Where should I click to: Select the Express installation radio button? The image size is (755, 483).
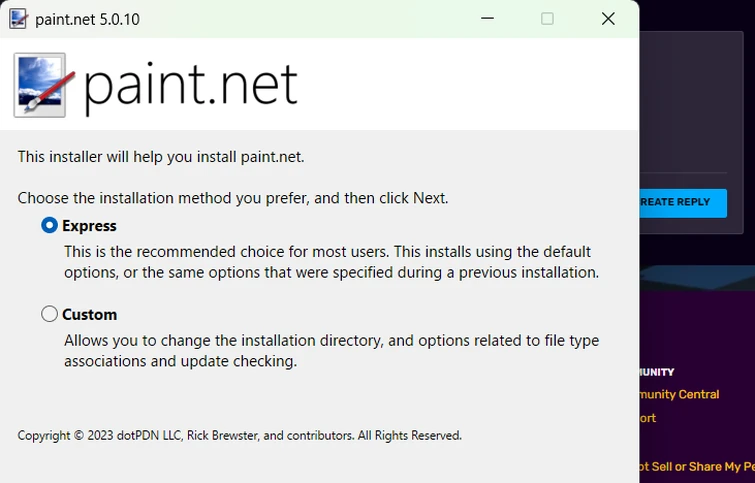coord(49,226)
